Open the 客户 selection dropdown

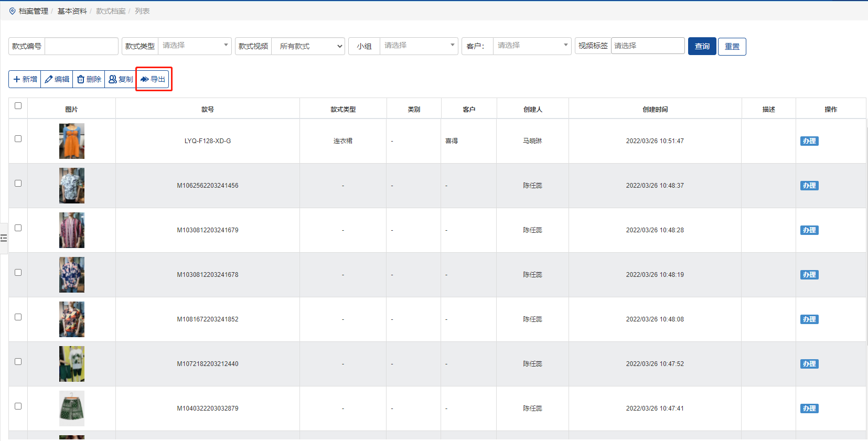[531, 46]
